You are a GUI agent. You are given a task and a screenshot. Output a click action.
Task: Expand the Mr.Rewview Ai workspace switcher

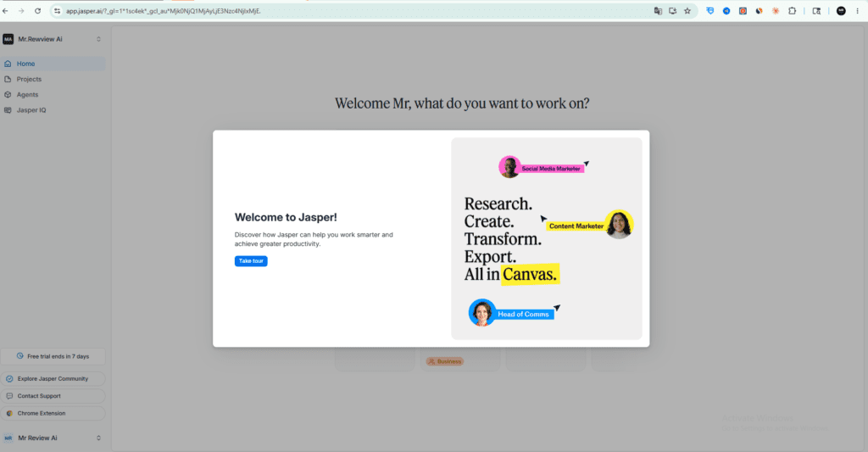[x=98, y=39]
